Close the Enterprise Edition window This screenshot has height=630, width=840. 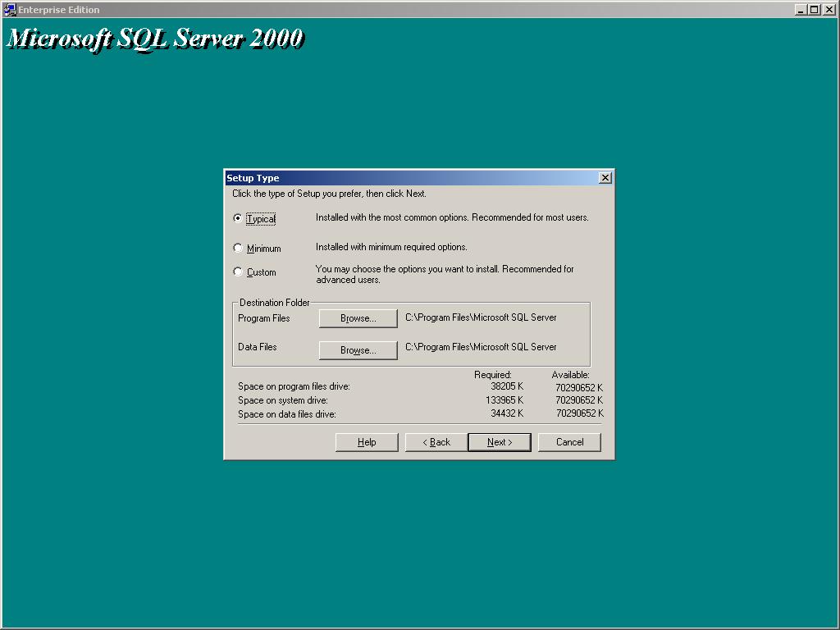(829, 10)
